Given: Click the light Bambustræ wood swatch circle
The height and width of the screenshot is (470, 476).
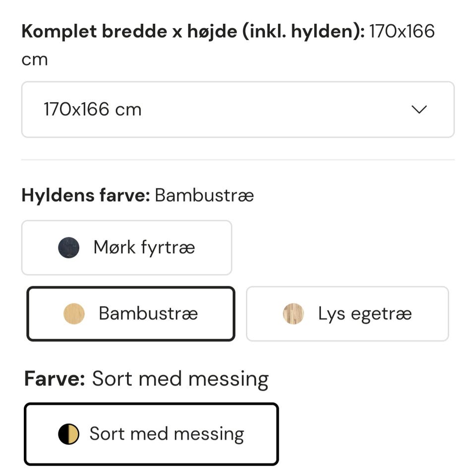Looking at the screenshot, I should [x=74, y=314].
